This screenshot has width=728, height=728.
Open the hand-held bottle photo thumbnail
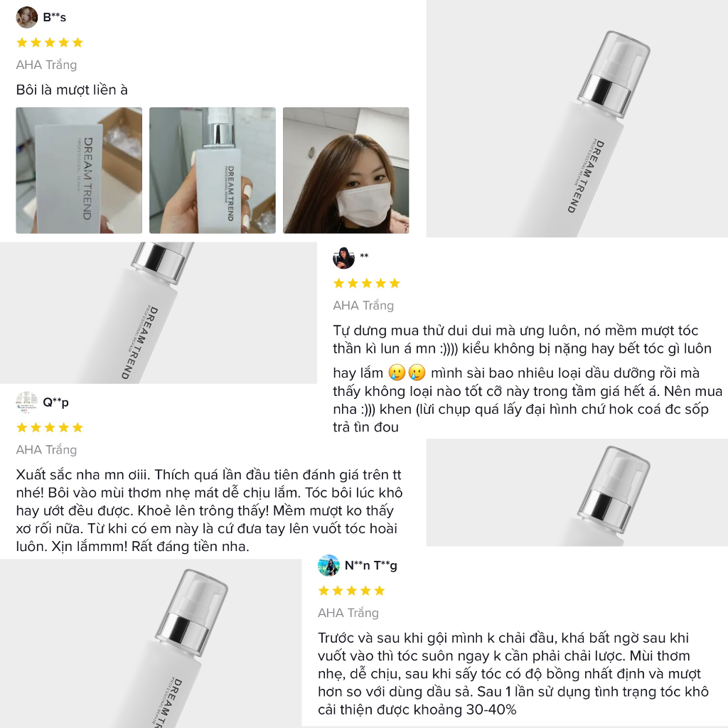coord(213,171)
